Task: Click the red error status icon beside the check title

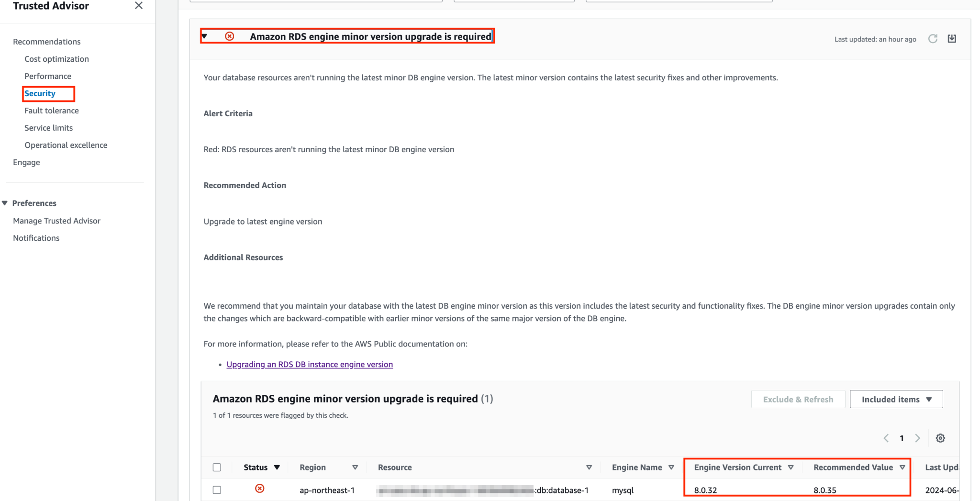Action: [x=230, y=36]
